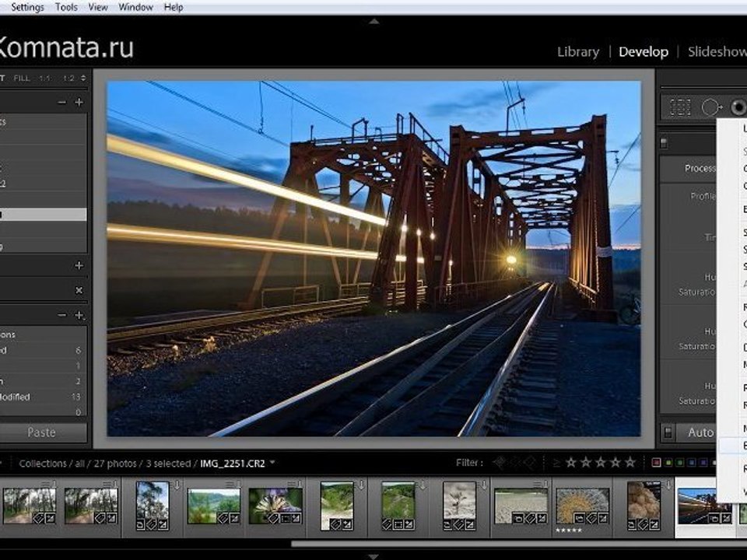Screen dimensions: 747x560
Task: Click the adjustments badge on second forest thumbnail
Action: point(111,518)
